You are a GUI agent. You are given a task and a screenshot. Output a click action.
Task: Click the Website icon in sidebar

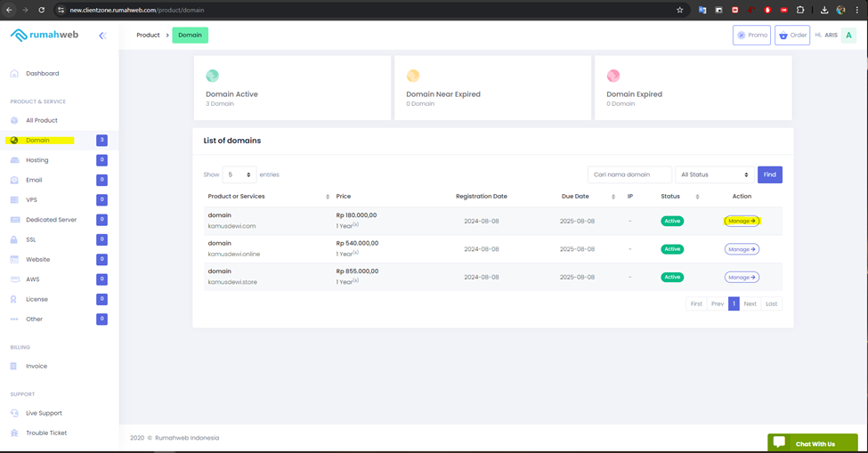point(14,259)
